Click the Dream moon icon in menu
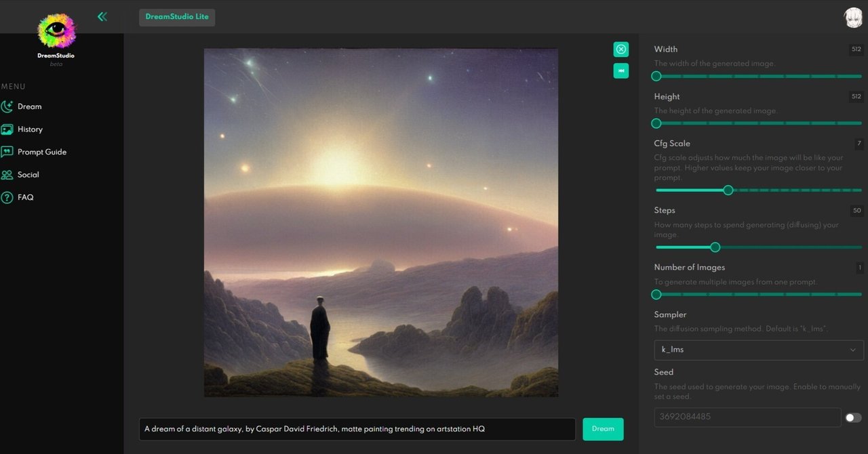Viewport: 868px width, 454px height. [7, 106]
